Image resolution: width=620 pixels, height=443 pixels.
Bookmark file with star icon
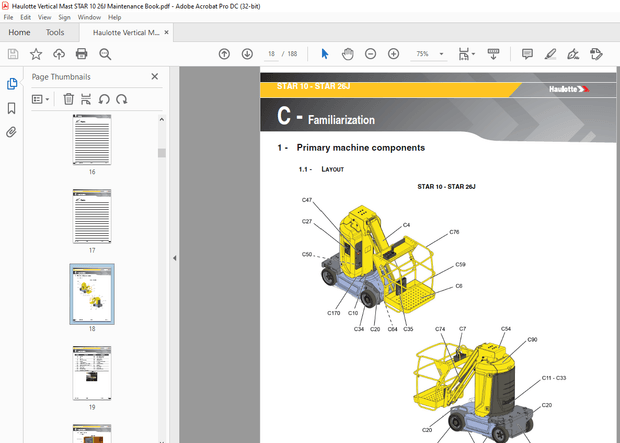(x=36, y=54)
